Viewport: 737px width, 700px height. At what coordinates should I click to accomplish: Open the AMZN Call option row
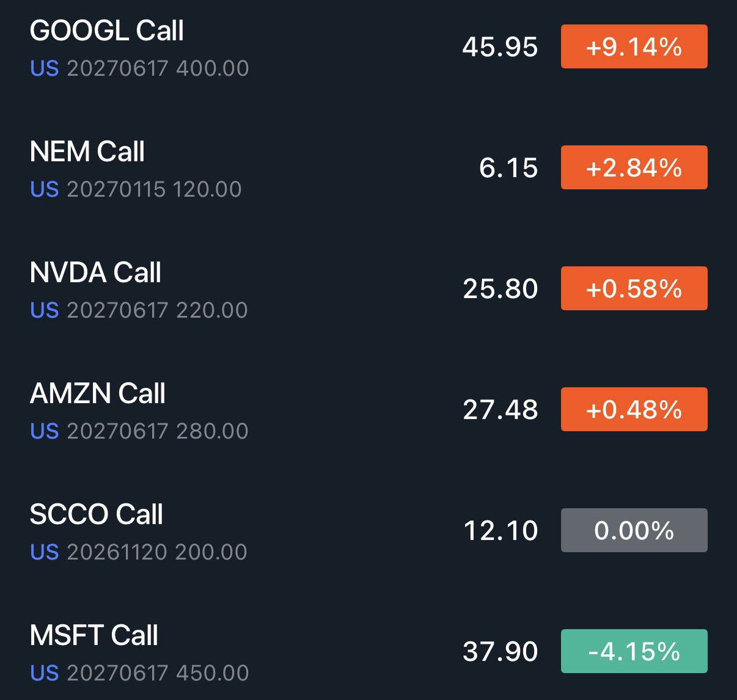point(369,410)
